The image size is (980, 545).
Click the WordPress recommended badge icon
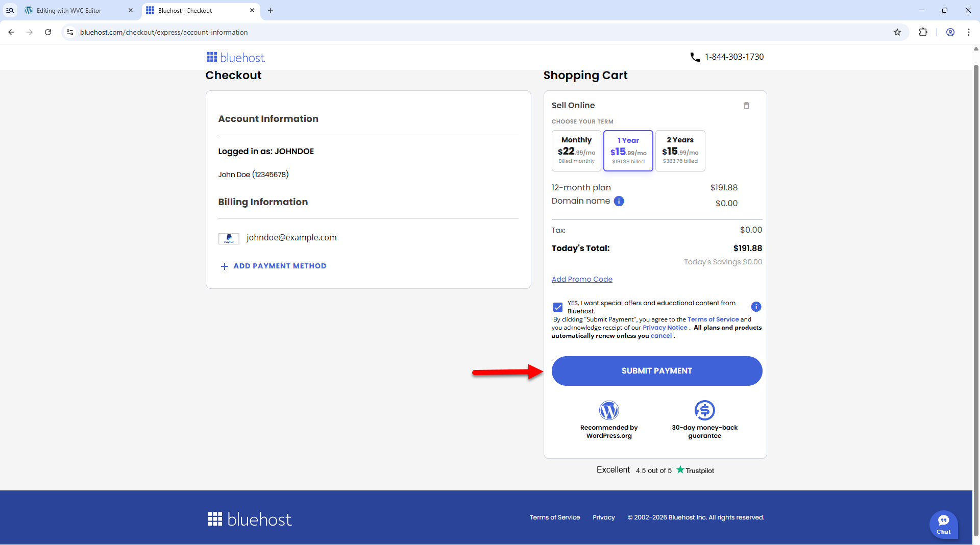tap(609, 410)
